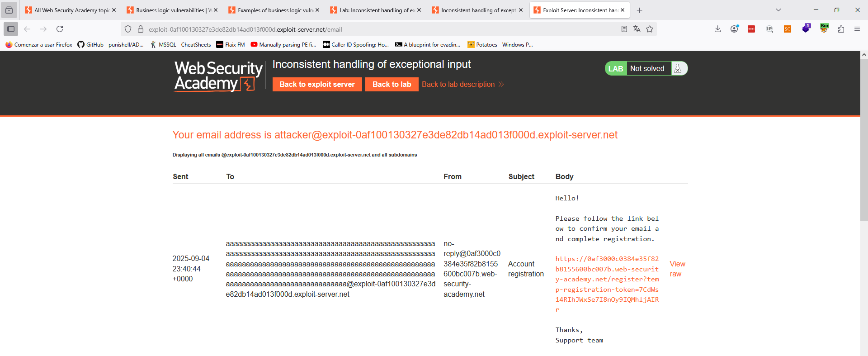Switch to Business logic vulnerabilities tab
Screen dimensions: 868x356
[170, 10]
